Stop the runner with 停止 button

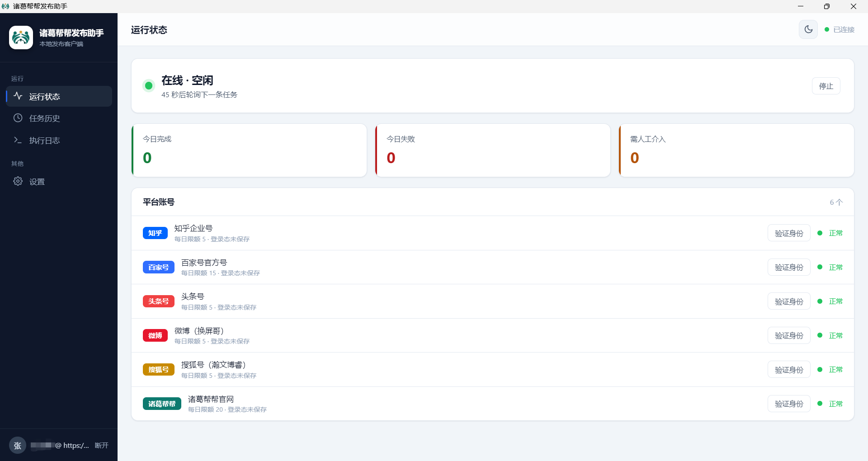[826, 86]
